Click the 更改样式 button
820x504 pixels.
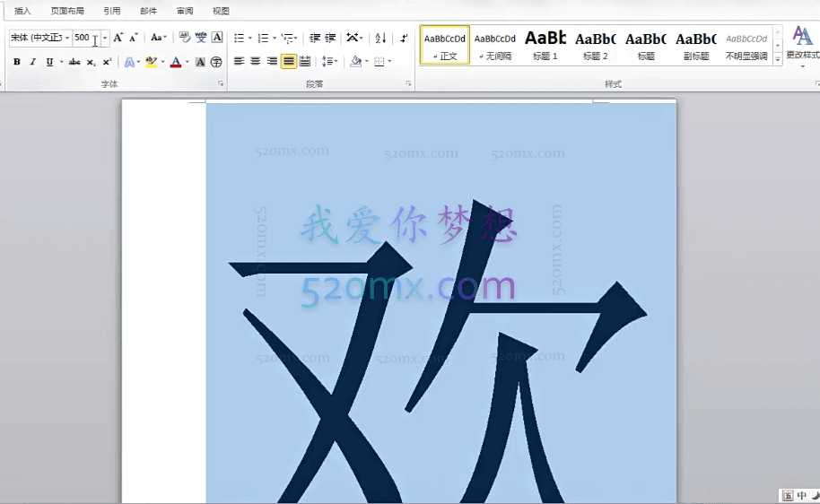coord(802,43)
